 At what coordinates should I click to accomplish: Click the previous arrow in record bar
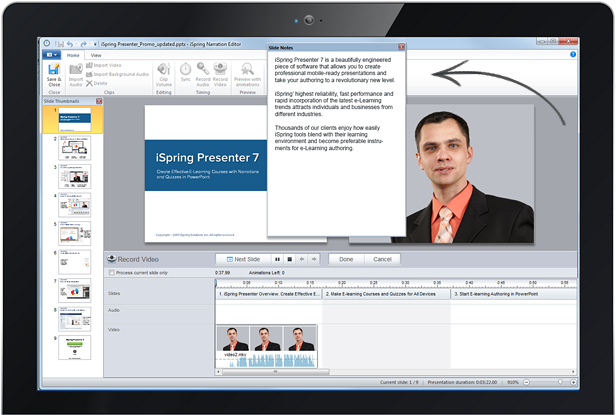coord(302,259)
